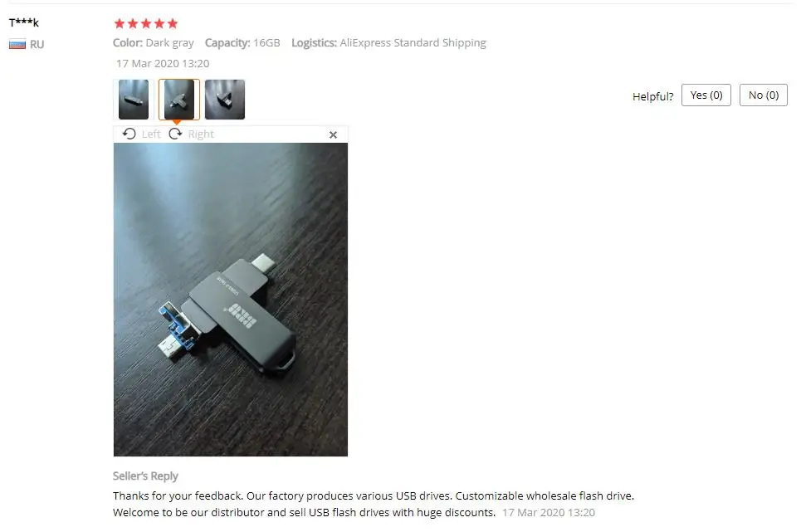
Task: Click the reviewer name T***k
Action: (x=23, y=22)
